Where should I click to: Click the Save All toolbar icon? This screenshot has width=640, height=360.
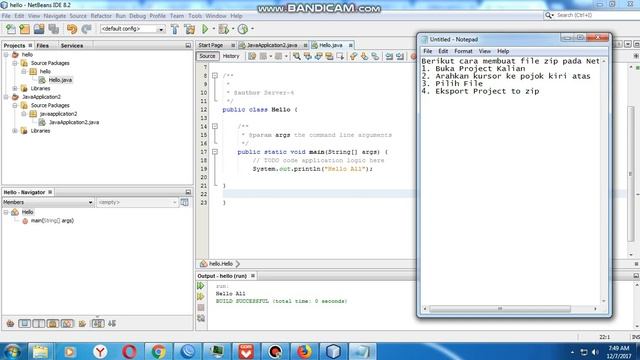(53, 29)
